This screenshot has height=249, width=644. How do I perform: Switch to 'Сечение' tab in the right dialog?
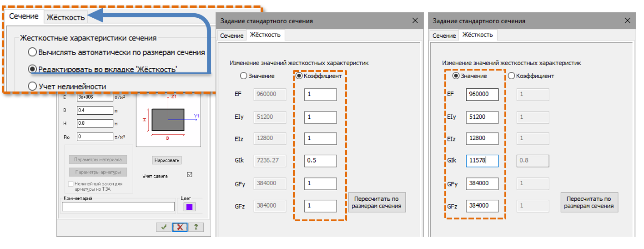pos(444,36)
